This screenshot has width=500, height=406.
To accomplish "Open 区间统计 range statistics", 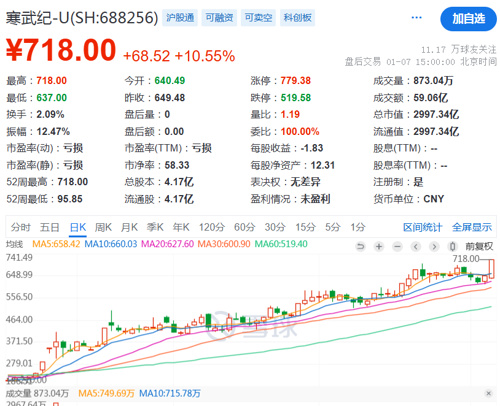I will 422,227.
